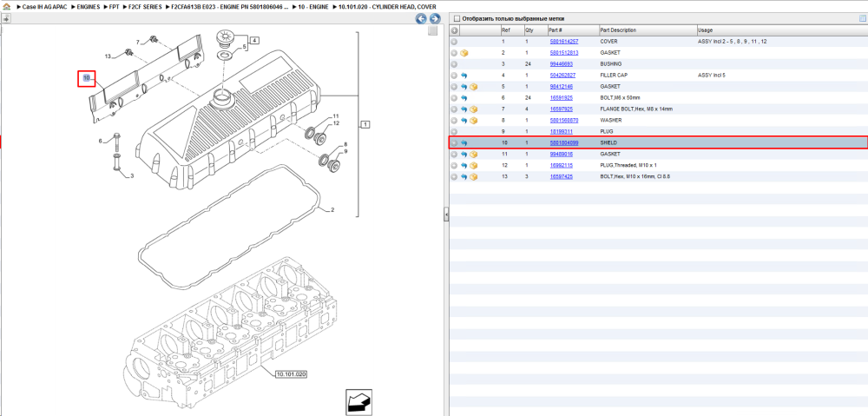Click the blue arrow icon in PLUG Threaded row
The width and height of the screenshot is (868, 416).
(x=464, y=166)
